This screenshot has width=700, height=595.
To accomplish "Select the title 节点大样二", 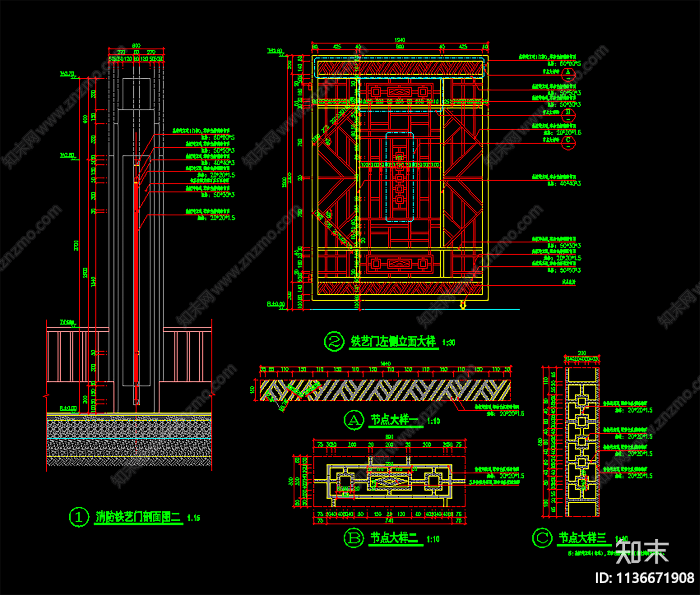I will 395,538.
